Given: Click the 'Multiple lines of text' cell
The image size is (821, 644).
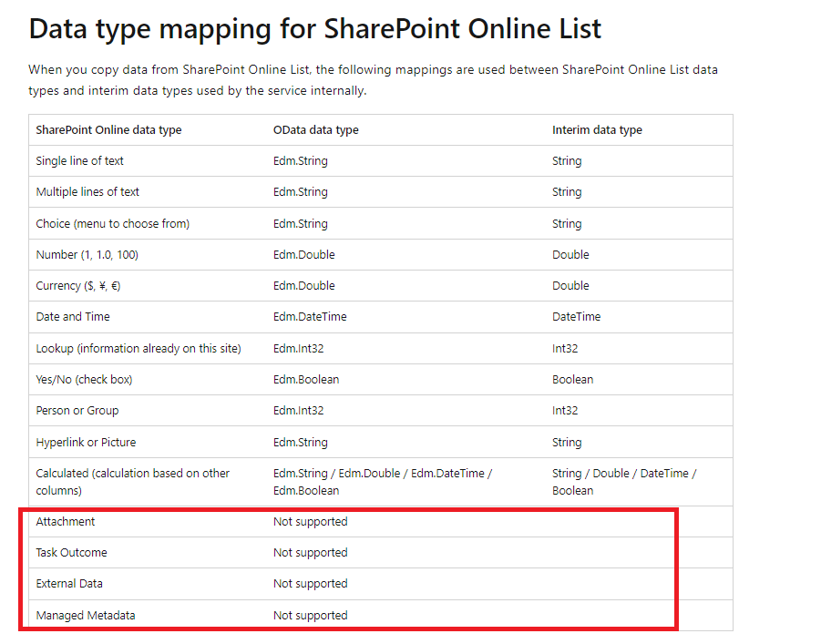Looking at the screenshot, I should click(87, 191).
